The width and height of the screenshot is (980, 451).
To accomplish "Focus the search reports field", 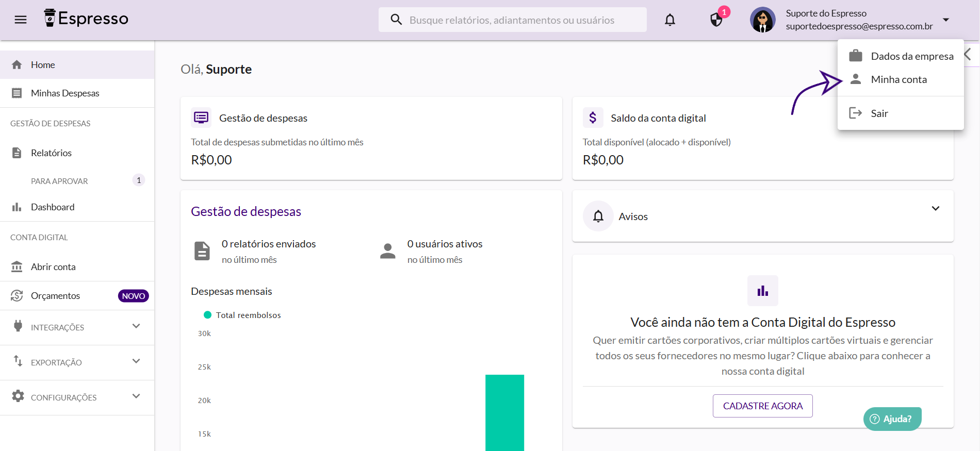I will tap(512, 20).
